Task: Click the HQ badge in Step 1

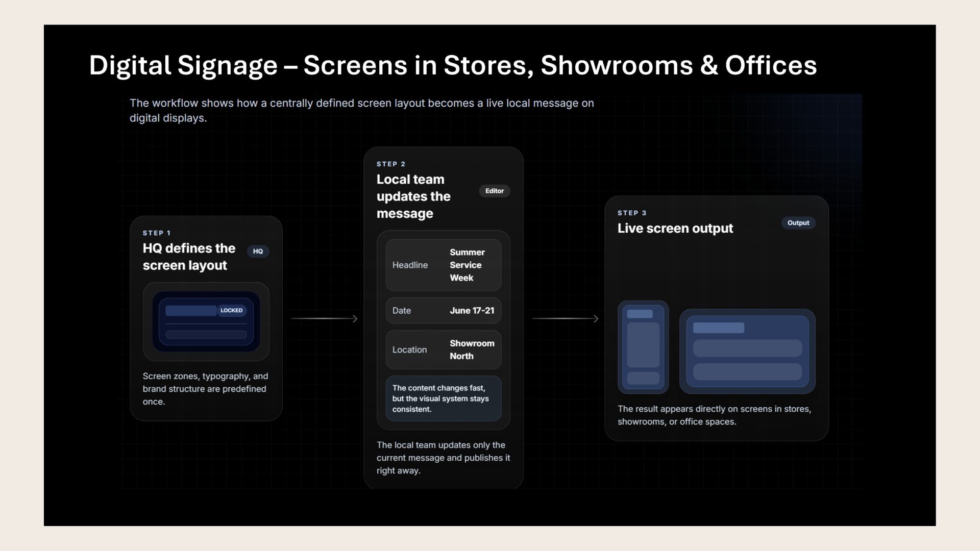Action: (x=258, y=251)
